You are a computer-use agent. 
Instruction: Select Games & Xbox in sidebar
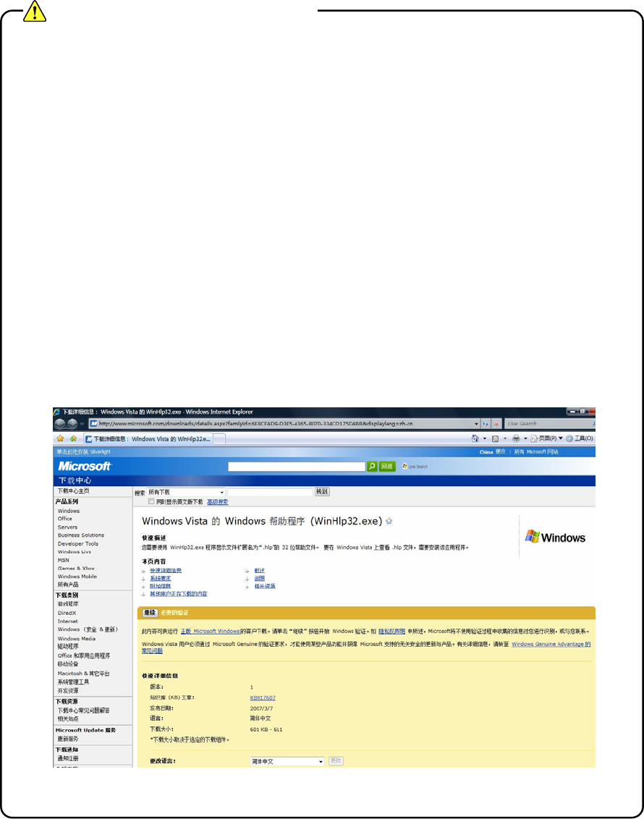[x=76, y=568]
